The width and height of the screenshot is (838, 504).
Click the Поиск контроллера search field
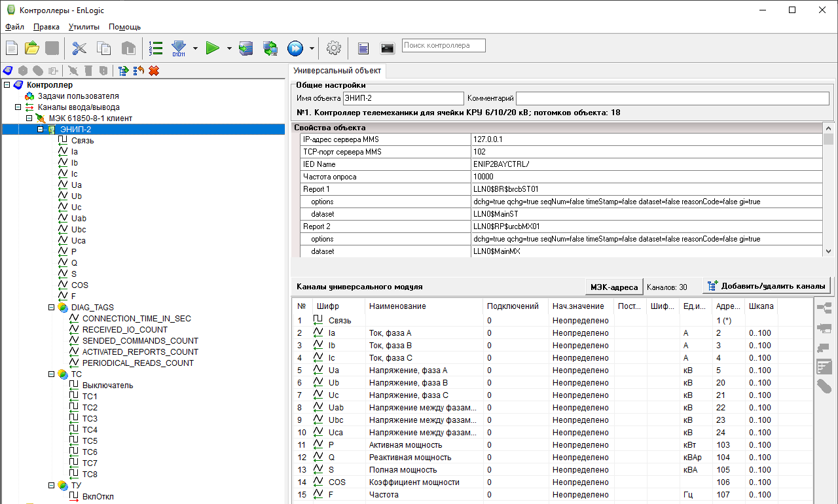(x=444, y=46)
